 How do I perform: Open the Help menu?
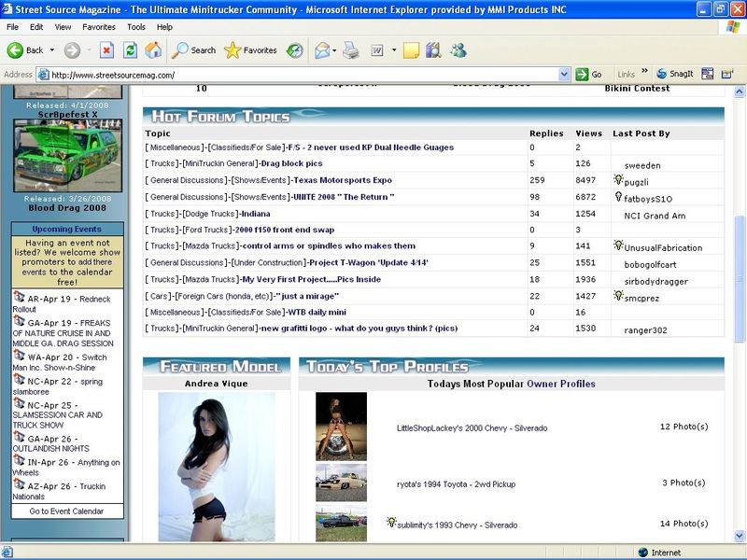(x=164, y=27)
